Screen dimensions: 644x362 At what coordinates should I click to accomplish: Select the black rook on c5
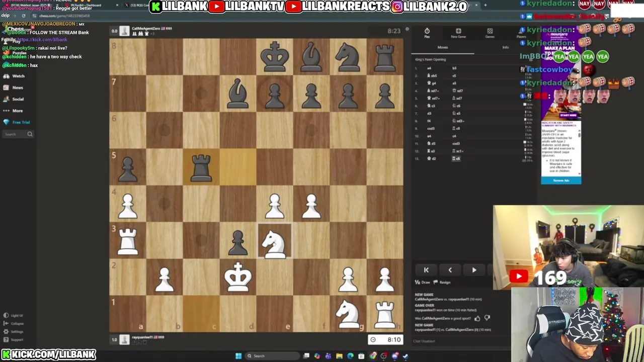(x=201, y=167)
